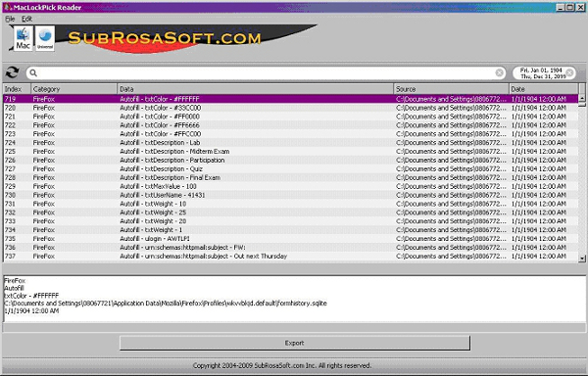Screen dimensions: 588x376
Task: Select row 723 txtColor #FFCC00
Action: pos(291,134)
